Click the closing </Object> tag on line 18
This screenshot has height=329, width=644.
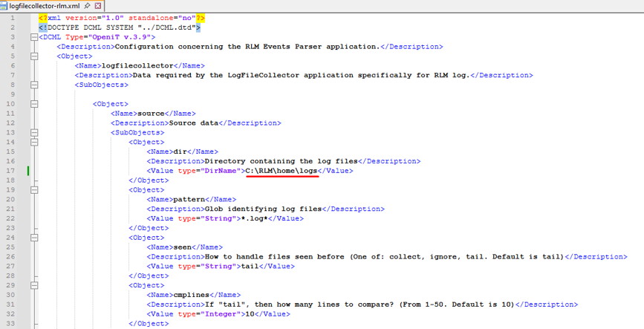(149, 180)
